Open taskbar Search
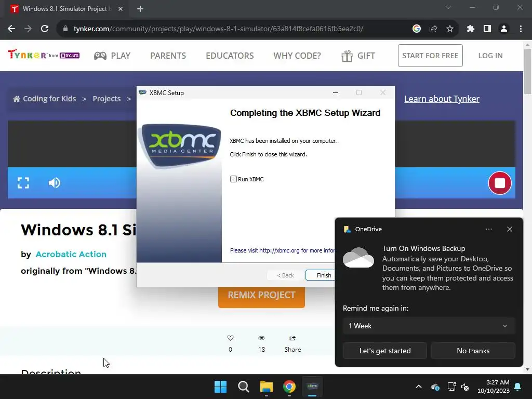Viewport: 532px width, 399px height. pyautogui.click(x=243, y=387)
